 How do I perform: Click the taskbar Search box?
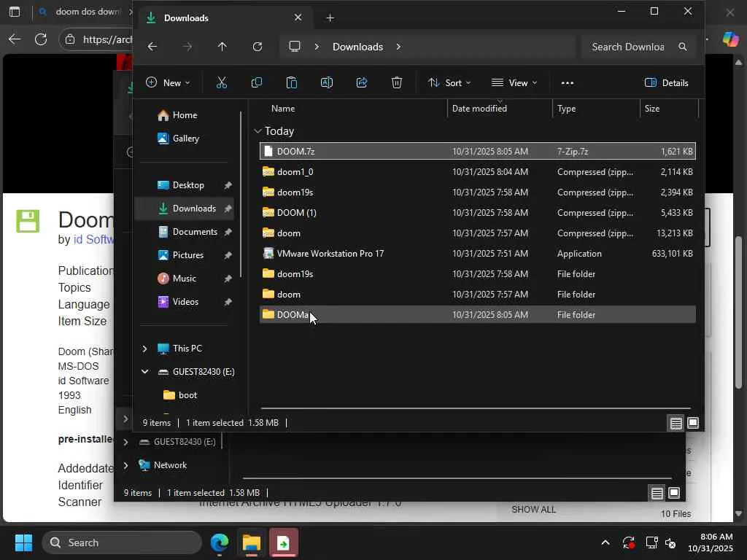point(122,542)
